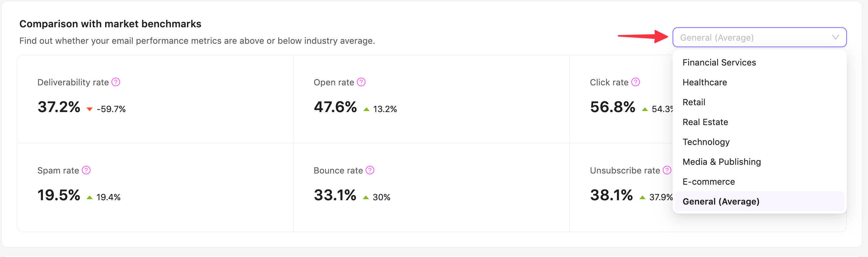The width and height of the screenshot is (868, 257).
Task: Choose Technology from the dropdown list
Action: tap(706, 142)
